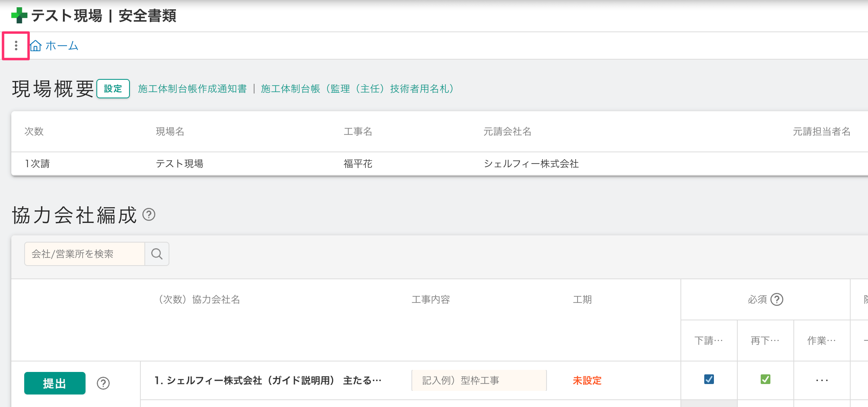
Task: Open help icon beside 協力会社編成 heading
Action: click(x=149, y=215)
